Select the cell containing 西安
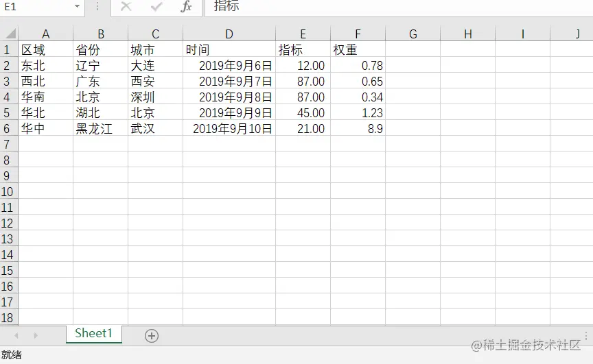The width and height of the screenshot is (593, 364). coord(155,81)
